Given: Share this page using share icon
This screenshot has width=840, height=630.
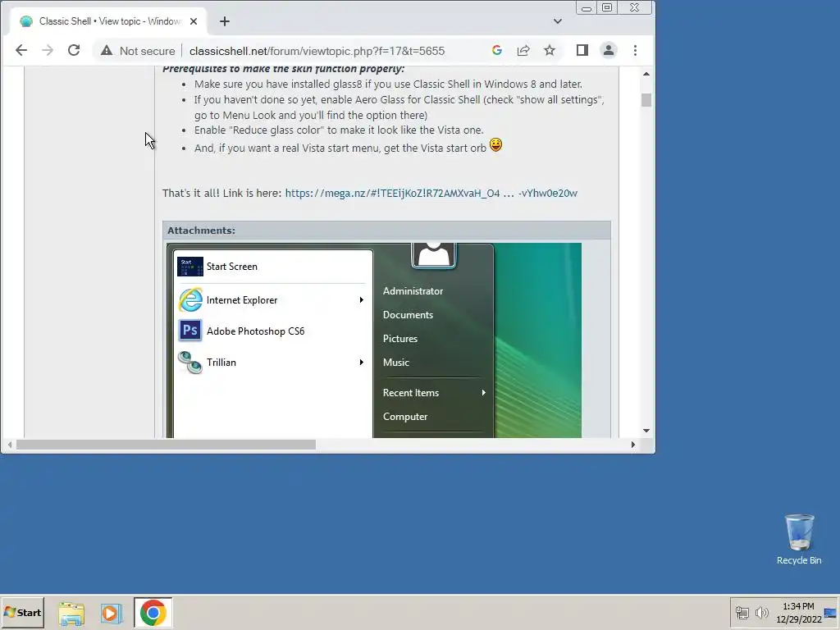Looking at the screenshot, I should click(523, 50).
